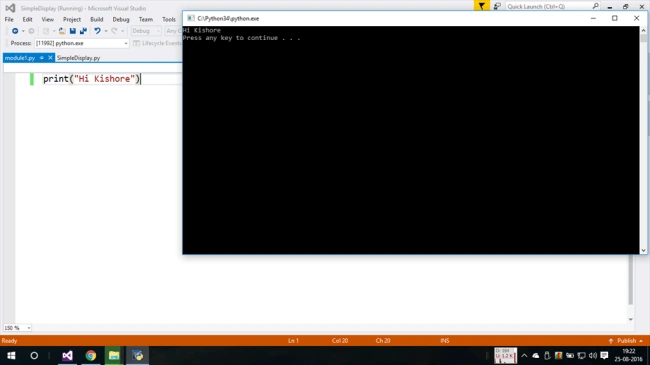Open the Team menu

tap(146, 19)
